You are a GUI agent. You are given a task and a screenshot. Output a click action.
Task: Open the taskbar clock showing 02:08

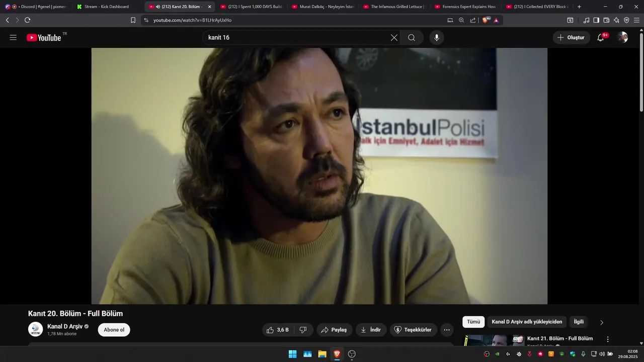click(x=629, y=354)
